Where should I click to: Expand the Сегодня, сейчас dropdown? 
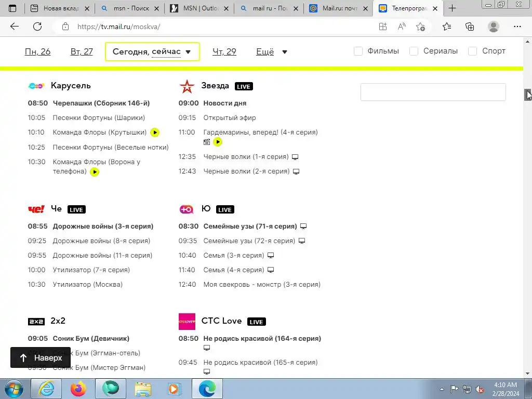(152, 51)
